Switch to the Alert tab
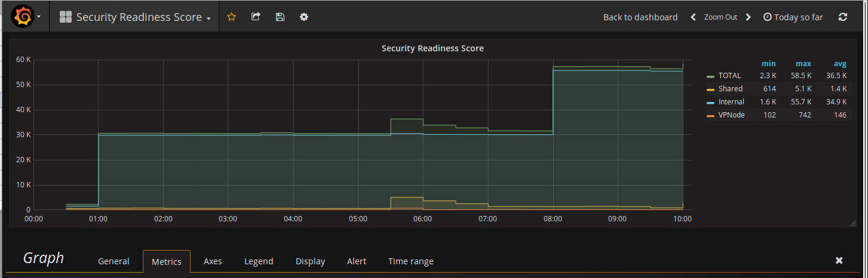 tap(357, 261)
